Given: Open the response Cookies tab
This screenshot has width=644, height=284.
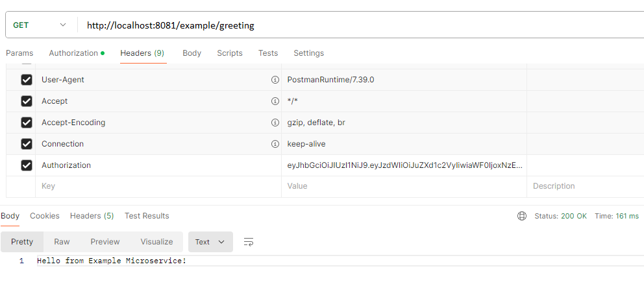Looking at the screenshot, I should click(x=45, y=216).
